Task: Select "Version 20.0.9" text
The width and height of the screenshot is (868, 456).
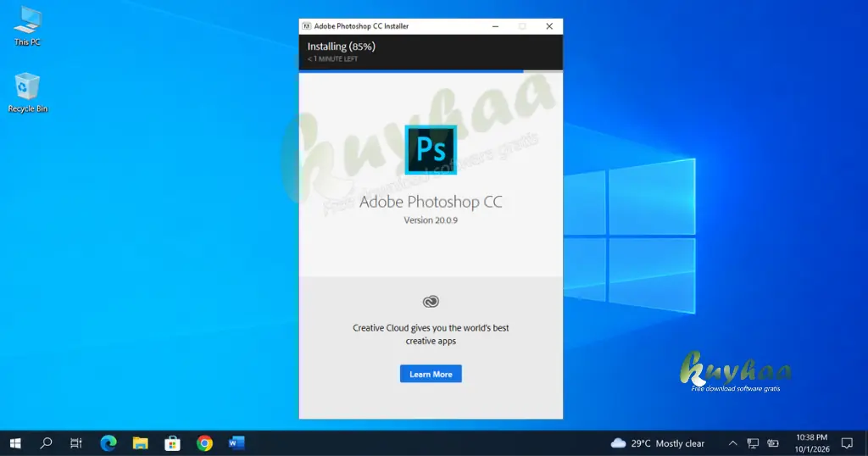Action: pos(431,220)
